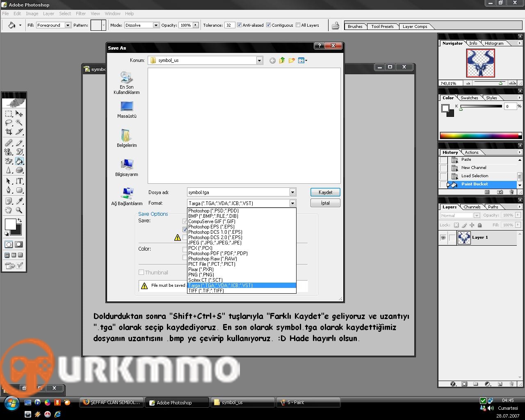Toggle Anti-aliased checkbox

tap(240, 25)
